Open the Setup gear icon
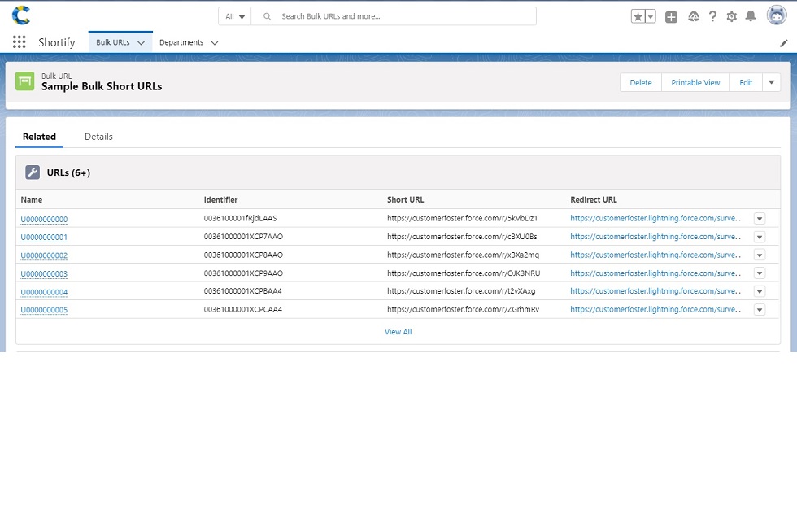Image resolution: width=797 pixels, height=532 pixels. (x=731, y=16)
